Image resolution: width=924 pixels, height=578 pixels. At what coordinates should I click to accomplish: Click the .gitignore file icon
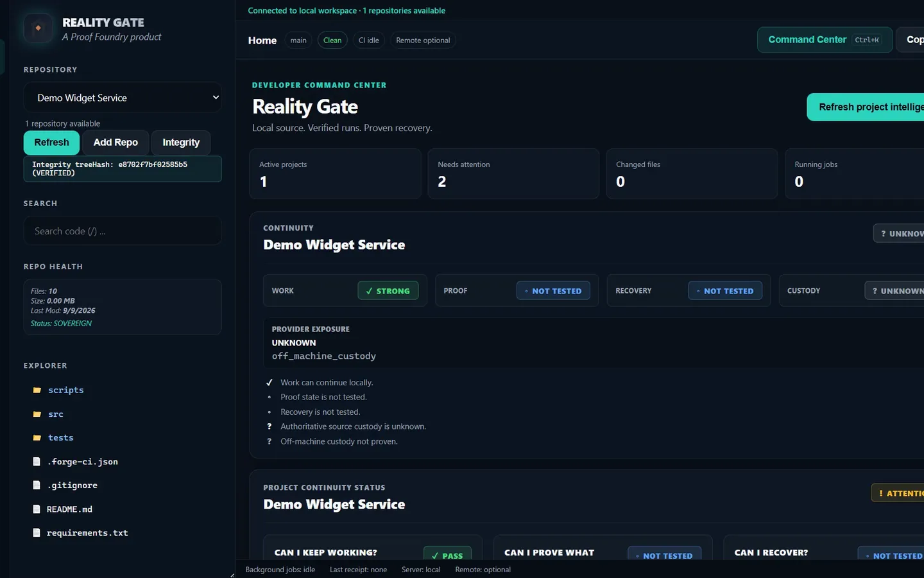[x=37, y=486]
